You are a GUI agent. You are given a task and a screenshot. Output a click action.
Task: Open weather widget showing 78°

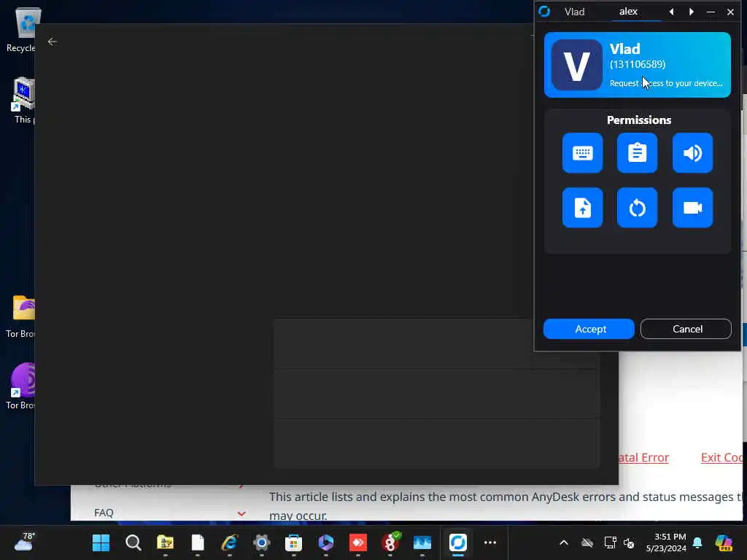pyautogui.click(x=25, y=542)
